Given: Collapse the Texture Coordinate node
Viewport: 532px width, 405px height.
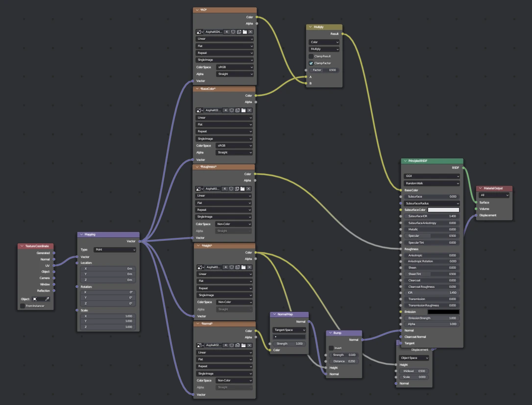Looking at the screenshot, I should point(22,246).
